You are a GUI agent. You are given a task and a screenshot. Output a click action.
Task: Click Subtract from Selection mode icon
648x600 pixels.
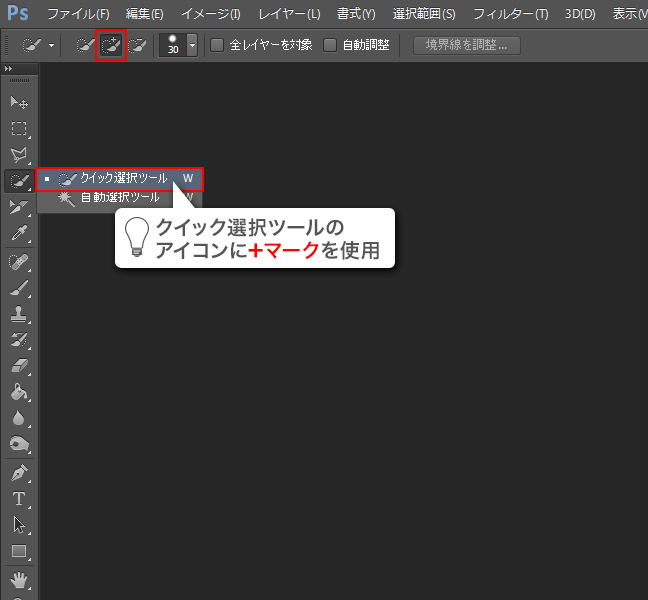(x=137, y=45)
